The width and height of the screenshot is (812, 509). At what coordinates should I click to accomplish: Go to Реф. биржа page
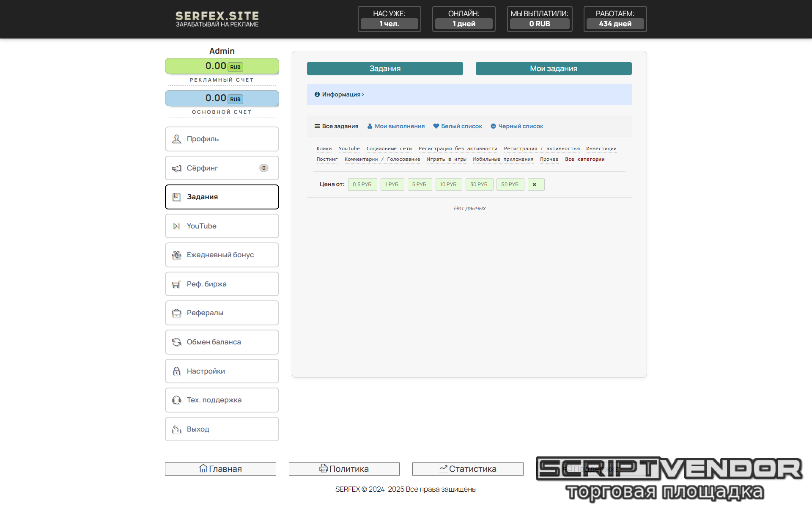(222, 284)
